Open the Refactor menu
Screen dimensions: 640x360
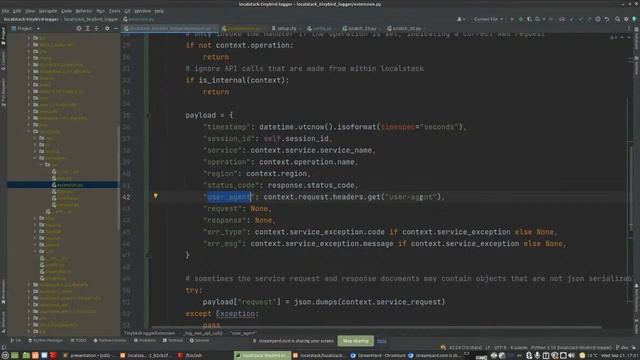click(x=84, y=11)
